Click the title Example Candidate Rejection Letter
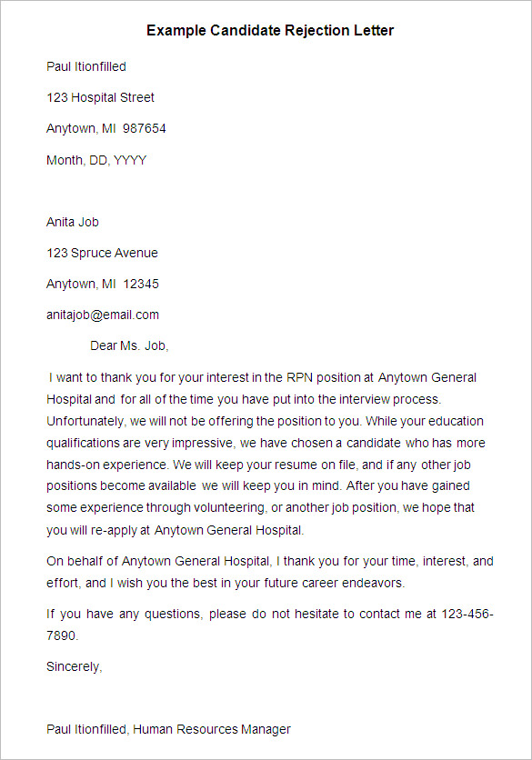This screenshot has height=760, width=532. point(270,31)
